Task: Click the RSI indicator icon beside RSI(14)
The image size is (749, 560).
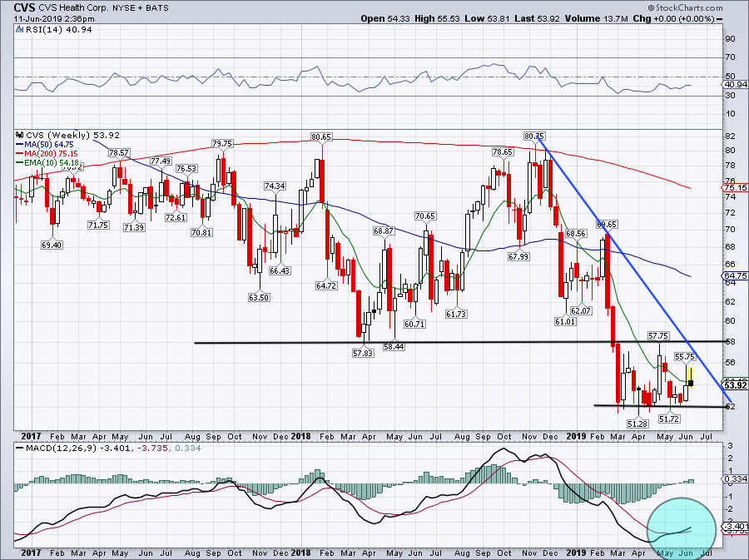Action: click(19, 30)
